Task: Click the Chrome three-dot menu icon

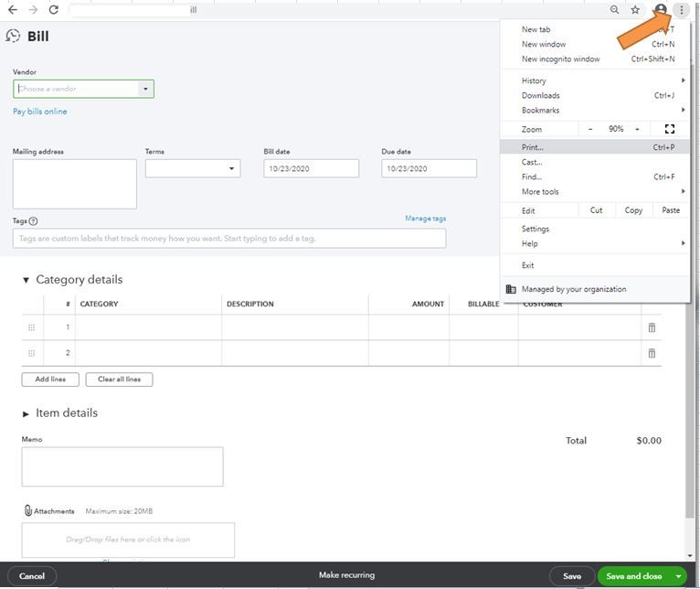Action: pos(681,9)
